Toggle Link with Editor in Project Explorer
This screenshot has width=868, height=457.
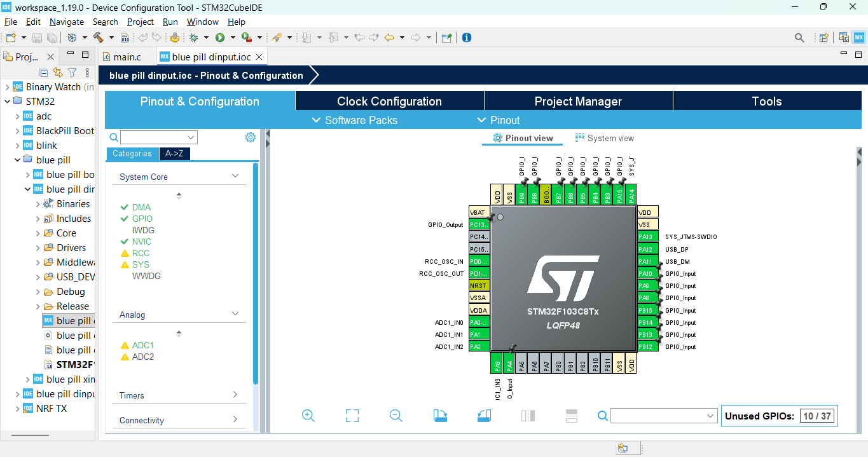(x=58, y=72)
